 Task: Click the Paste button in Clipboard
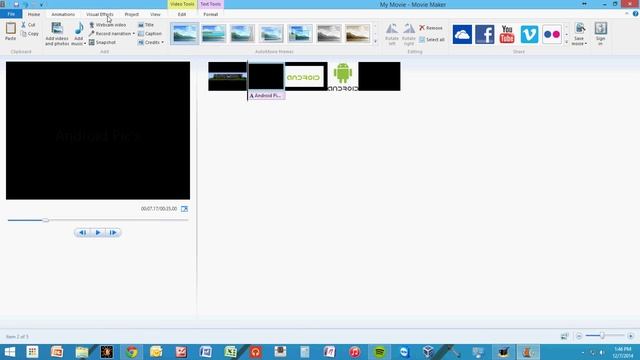pyautogui.click(x=11, y=32)
